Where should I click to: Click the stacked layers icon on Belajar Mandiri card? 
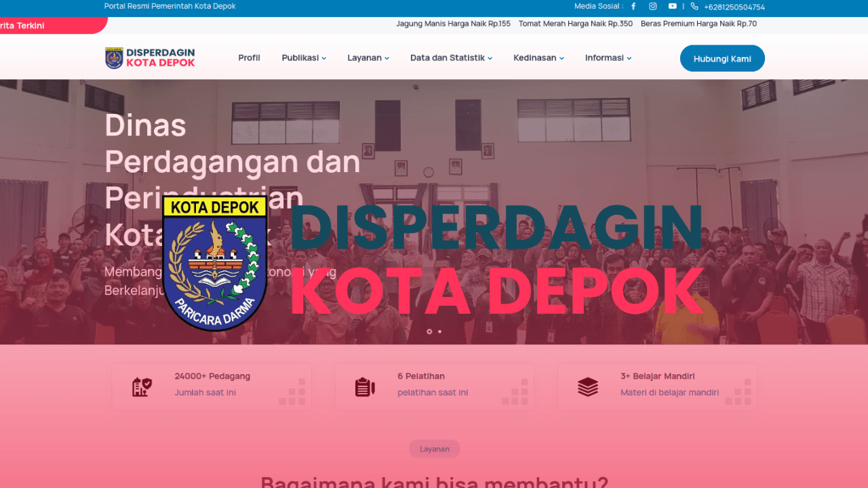point(587,386)
